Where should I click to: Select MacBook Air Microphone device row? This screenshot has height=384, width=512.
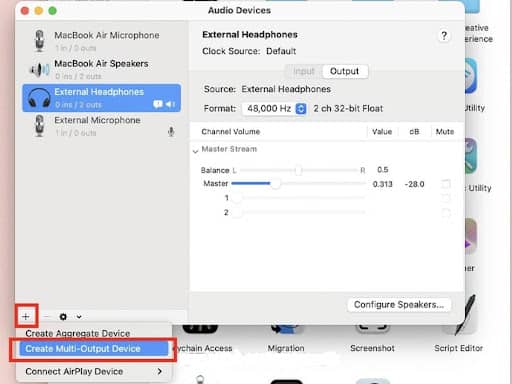click(x=102, y=41)
